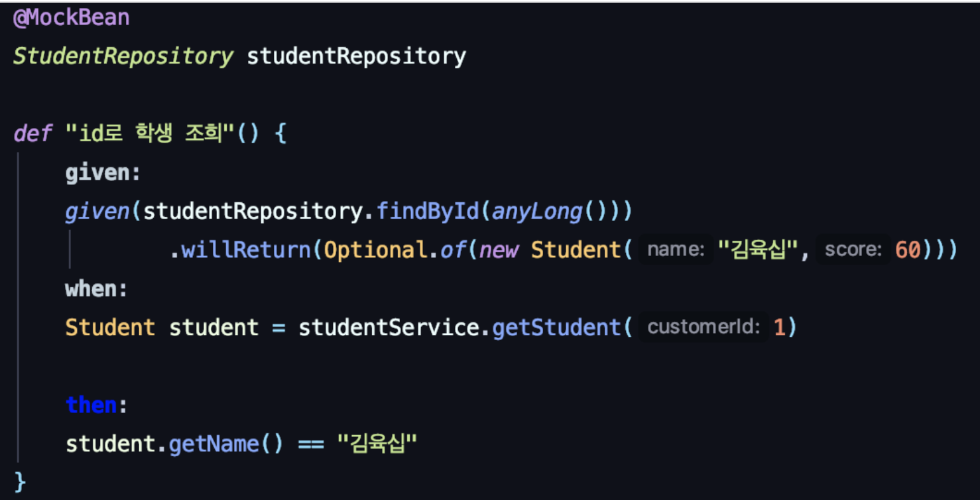Click the when: label
The height and width of the screenshot is (500, 980).
(x=96, y=289)
